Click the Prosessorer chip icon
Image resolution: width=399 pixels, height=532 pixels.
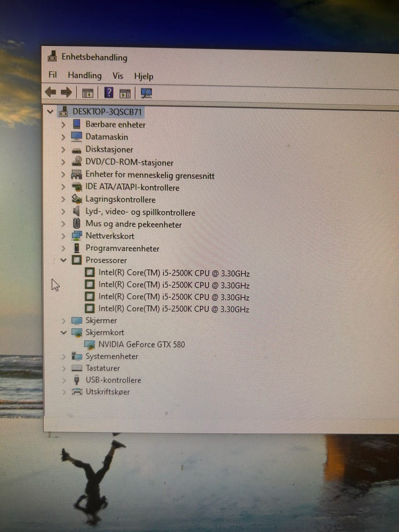click(x=76, y=260)
